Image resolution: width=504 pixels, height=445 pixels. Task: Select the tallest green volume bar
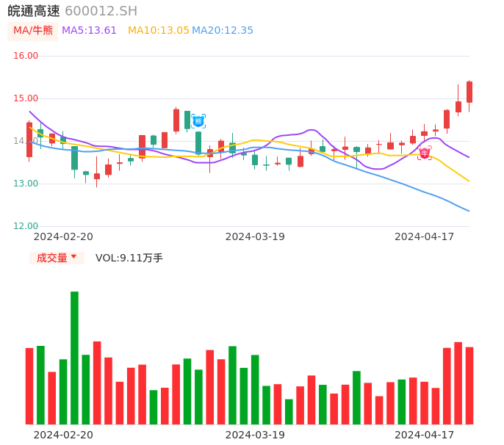[x=74, y=358]
